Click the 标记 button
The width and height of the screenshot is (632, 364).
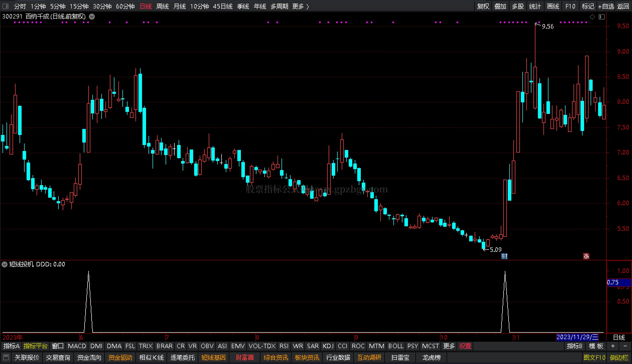pos(588,6)
